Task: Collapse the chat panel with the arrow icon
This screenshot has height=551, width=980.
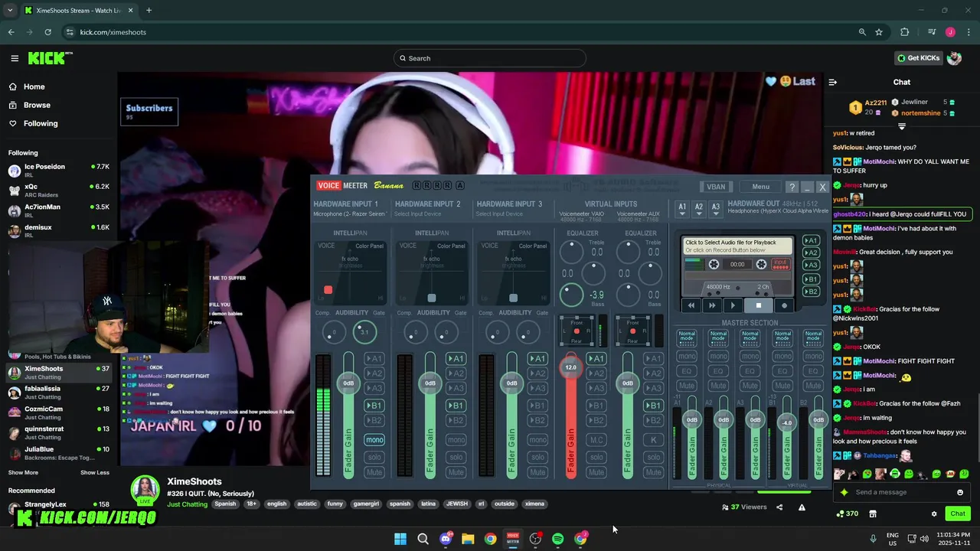Action: coord(833,82)
